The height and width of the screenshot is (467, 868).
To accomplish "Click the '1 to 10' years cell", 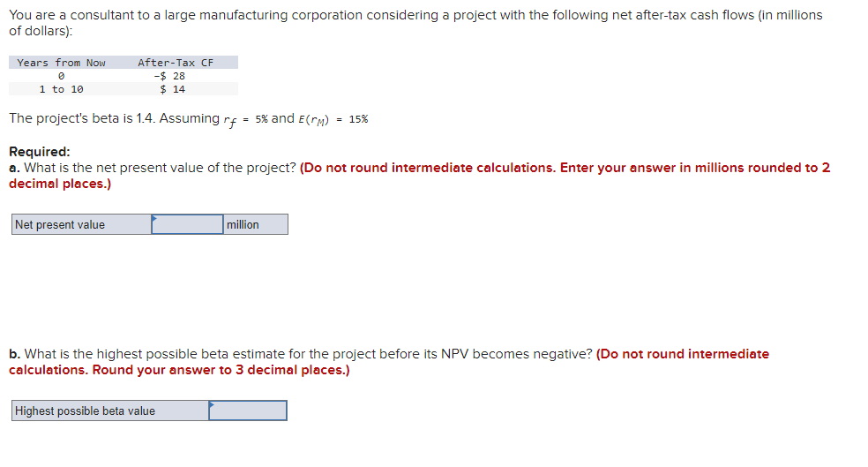I will [61, 89].
